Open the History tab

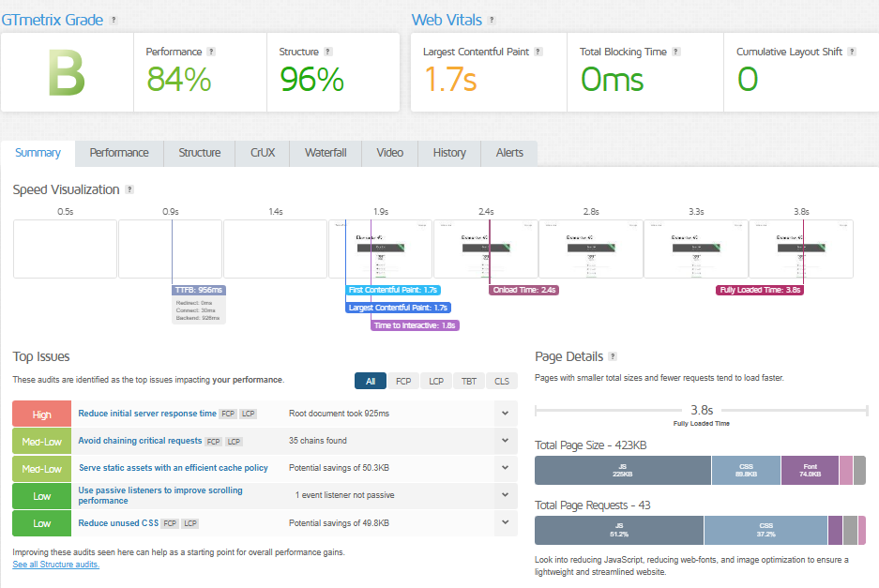click(449, 153)
